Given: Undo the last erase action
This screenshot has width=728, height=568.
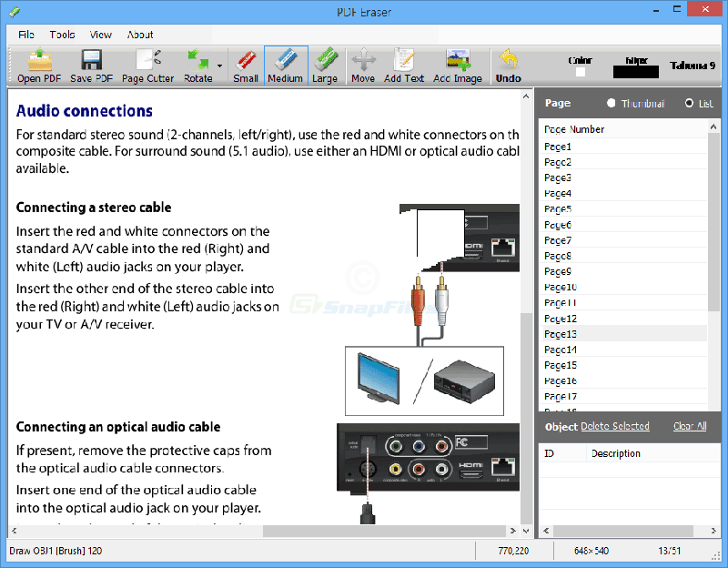Looking at the screenshot, I should click(x=509, y=66).
